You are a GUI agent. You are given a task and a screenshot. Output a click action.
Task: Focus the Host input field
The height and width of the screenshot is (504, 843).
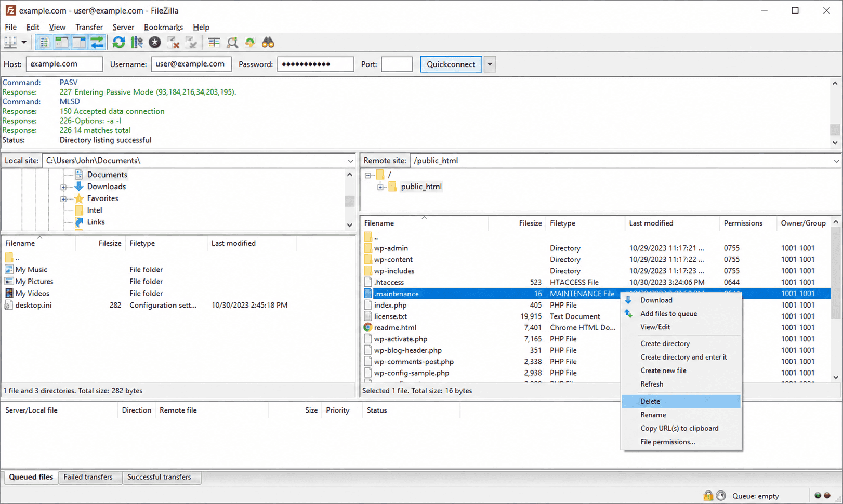point(64,64)
